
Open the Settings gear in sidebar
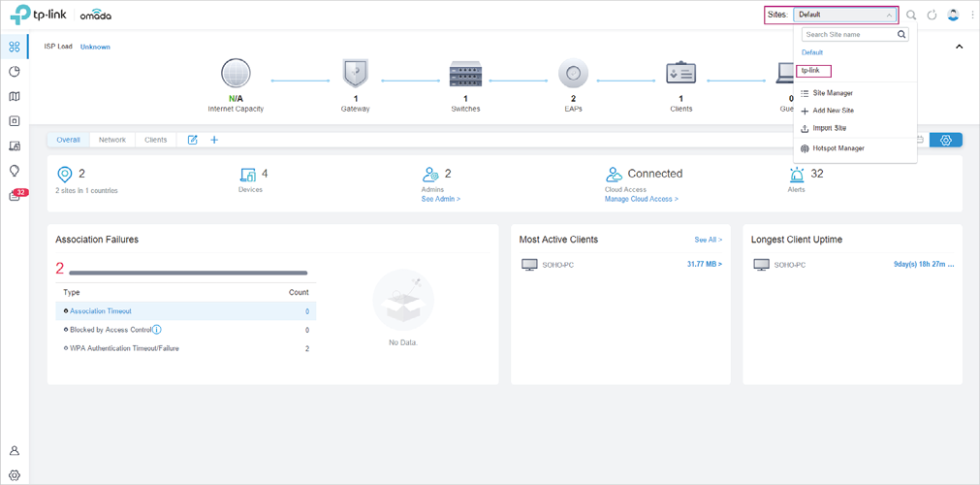click(x=15, y=475)
